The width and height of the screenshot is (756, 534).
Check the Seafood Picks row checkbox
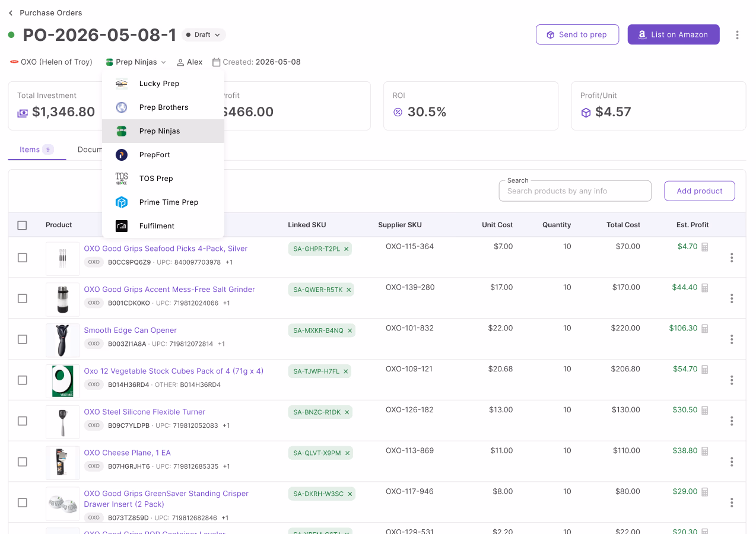pyautogui.click(x=22, y=258)
